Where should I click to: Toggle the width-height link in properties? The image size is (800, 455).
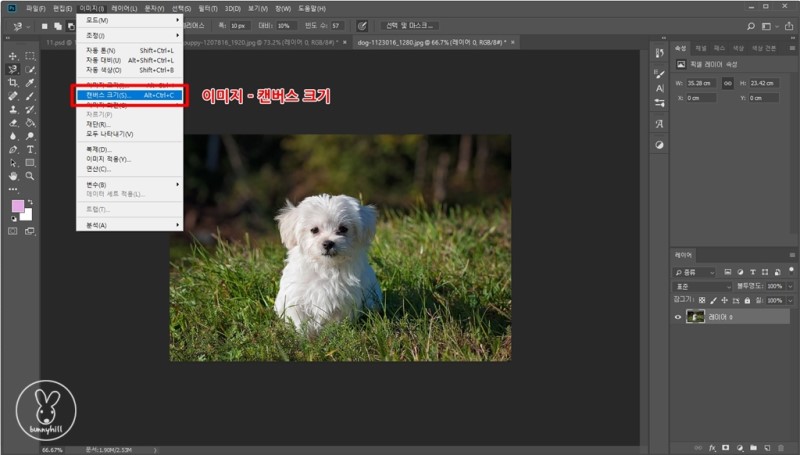point(727,83)
